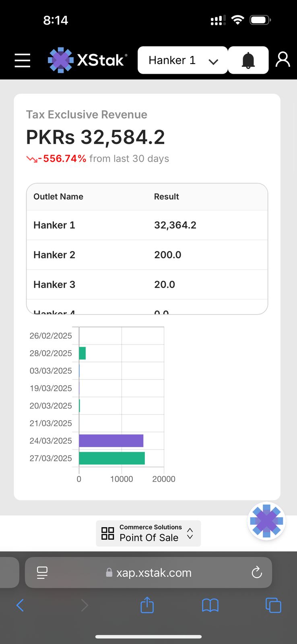Reload the page in address bar

[x=256, y=572]
